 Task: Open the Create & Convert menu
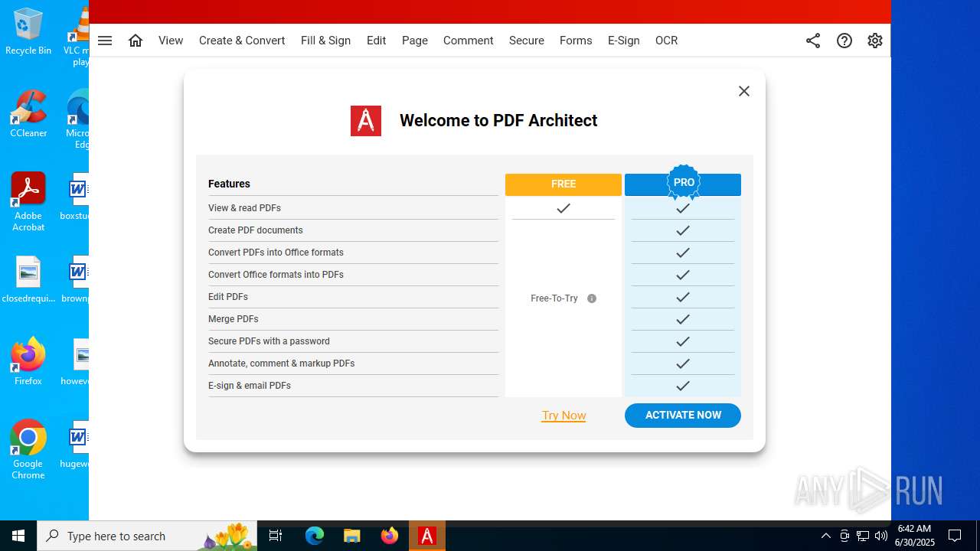tap(242, 41)
